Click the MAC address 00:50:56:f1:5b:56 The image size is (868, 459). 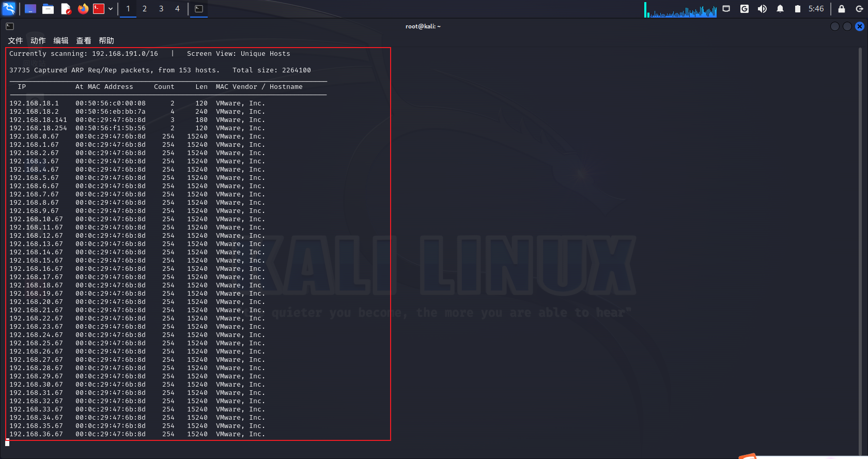(111, 128)
